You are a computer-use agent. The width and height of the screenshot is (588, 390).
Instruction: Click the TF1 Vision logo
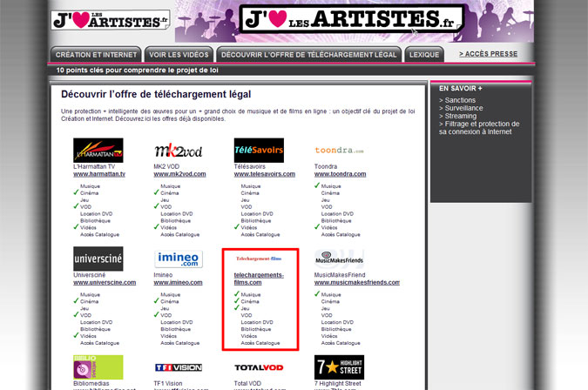[x=179, y=367]
